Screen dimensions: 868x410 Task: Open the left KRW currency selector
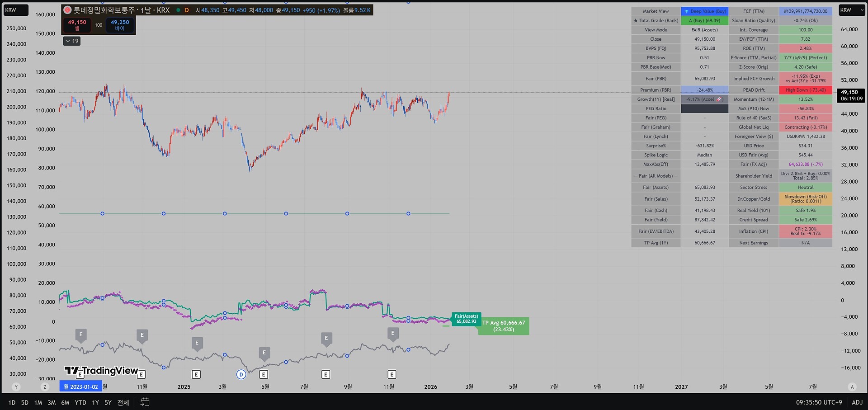(x=16, y=10)
